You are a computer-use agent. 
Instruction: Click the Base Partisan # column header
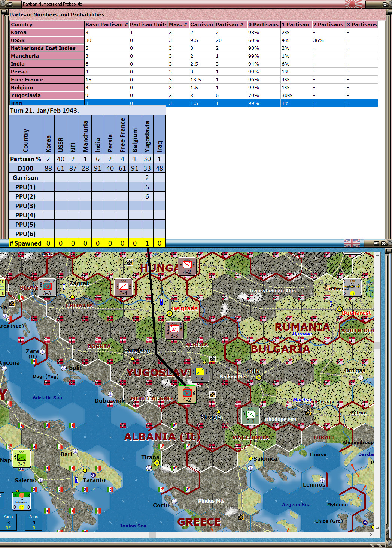coord(106,24)
